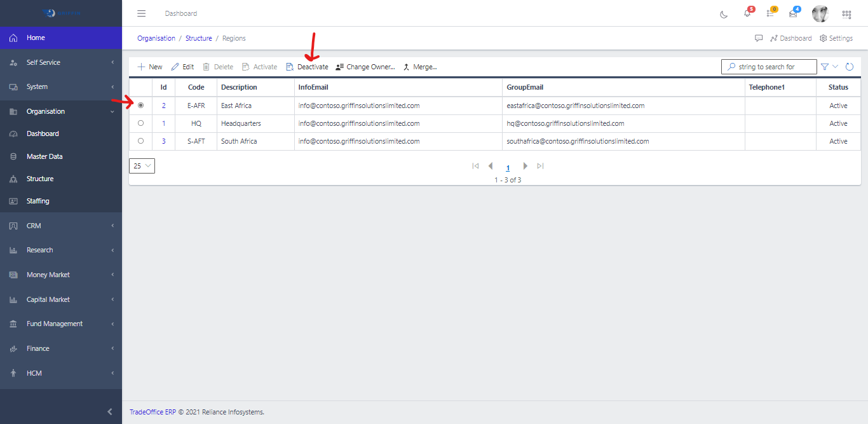Open the page size 25 dropdown
This screenshot has height=424, width=868.
pyautogui.click(x=142, y=166)
